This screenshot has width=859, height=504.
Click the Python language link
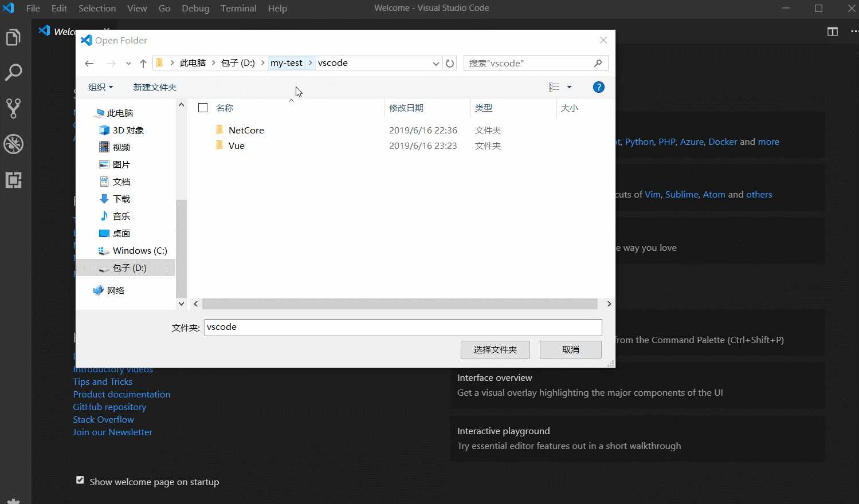(x=640, y=141)
